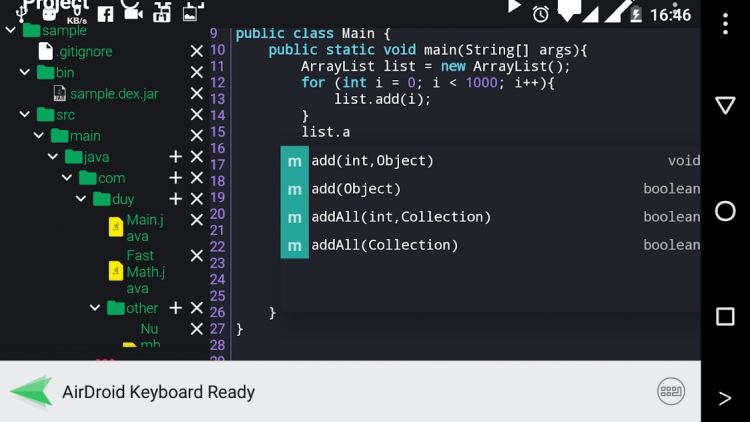The width and height of the screenshot is (750, 422).
Task: Click the X icon beside sample.dex.jar
Action: (197, 93)
